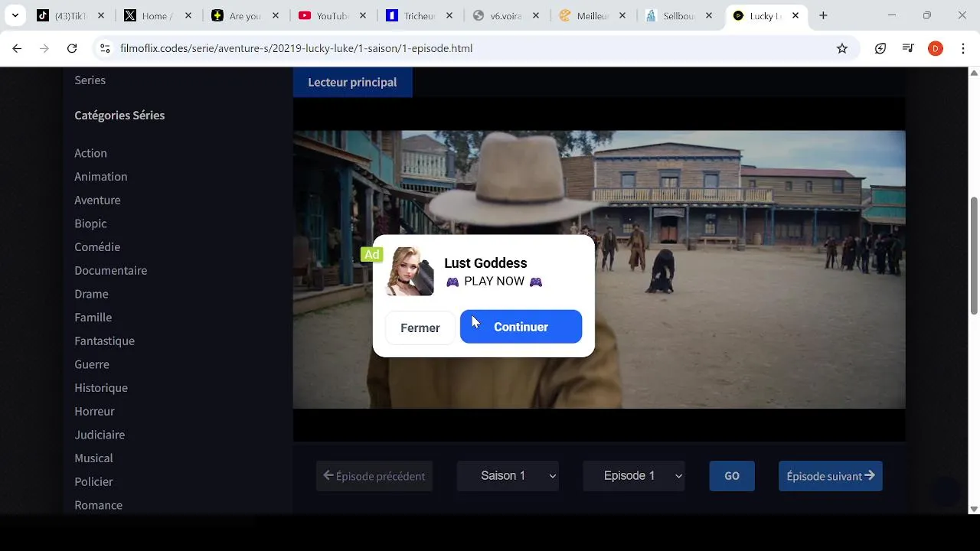Viewport: 980px width, 551px height.
Task: Open Biopic category
Action: [90, 223]
